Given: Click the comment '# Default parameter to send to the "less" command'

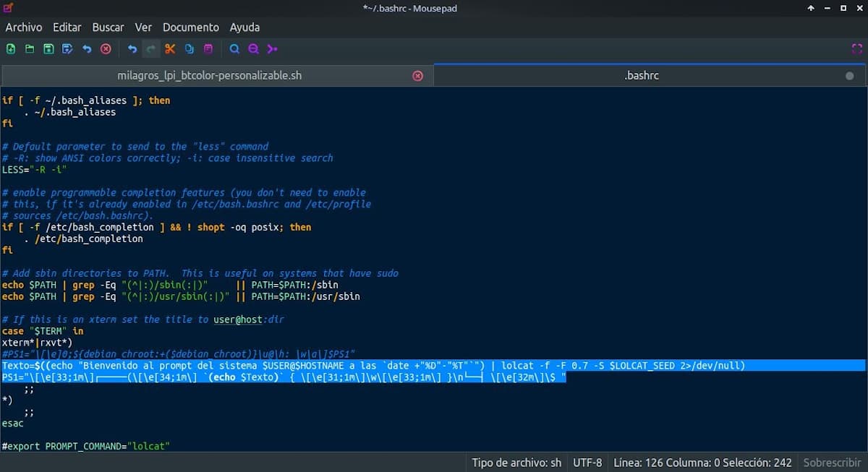Looking at the screenshot, I should (135, 146).
